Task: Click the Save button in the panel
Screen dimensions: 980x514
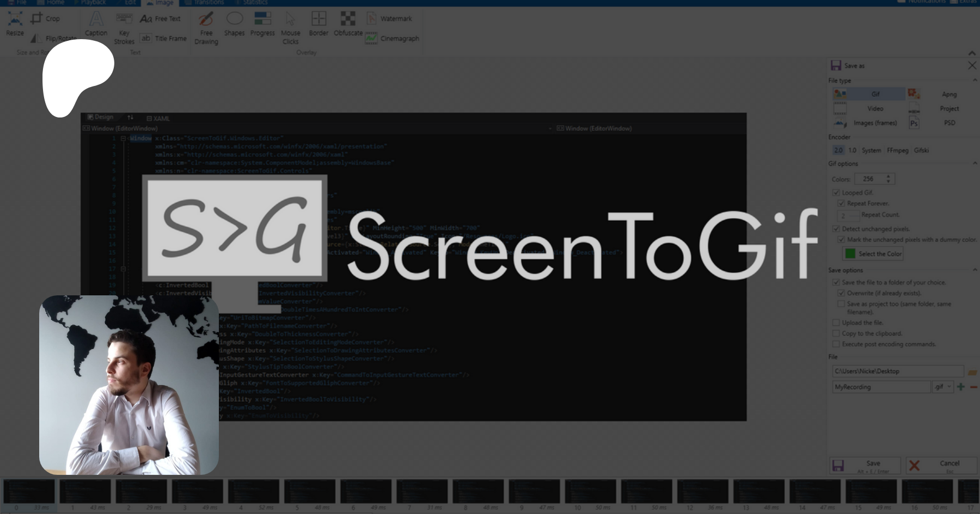Action: (865, 465)
